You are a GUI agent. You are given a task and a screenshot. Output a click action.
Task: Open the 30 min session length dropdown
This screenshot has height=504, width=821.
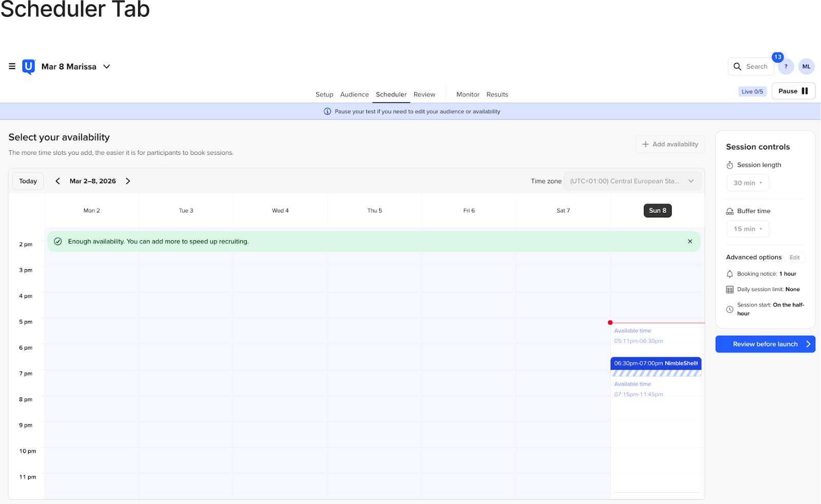pos(747,183)
